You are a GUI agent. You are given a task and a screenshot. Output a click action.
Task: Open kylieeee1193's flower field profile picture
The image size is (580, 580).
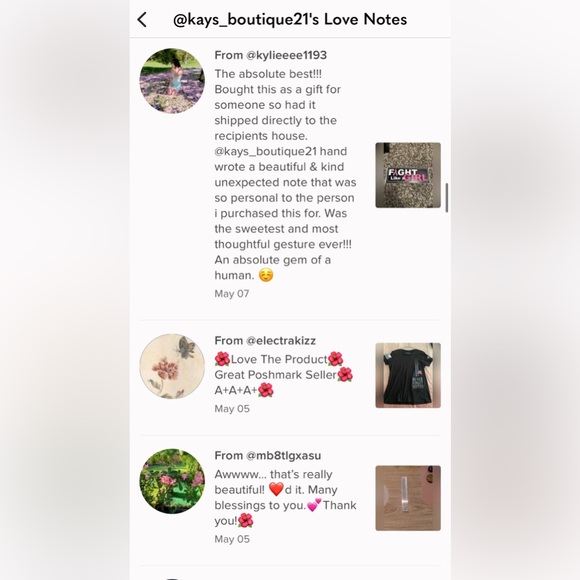(172, 81)
